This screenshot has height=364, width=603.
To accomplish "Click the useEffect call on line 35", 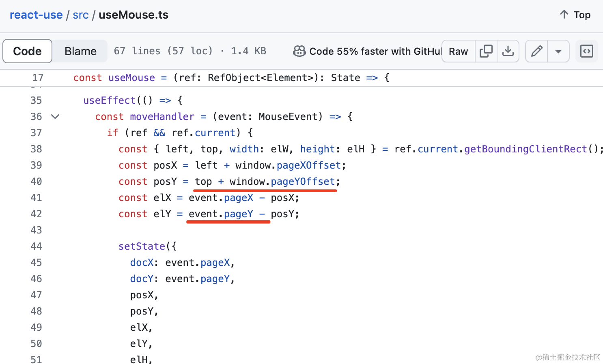I will [x=110, y=101].
